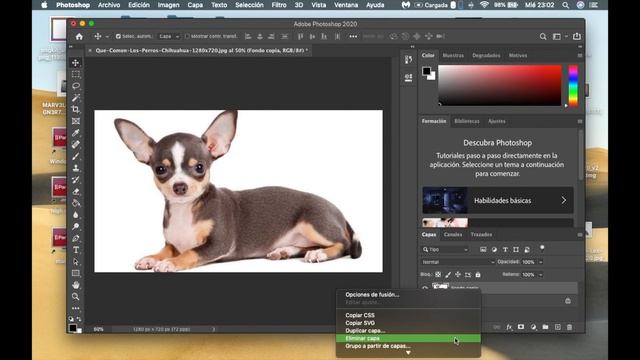640x360 pixels.
Task: Choose Eliminar capa from context menu
Action: point(408,338)
